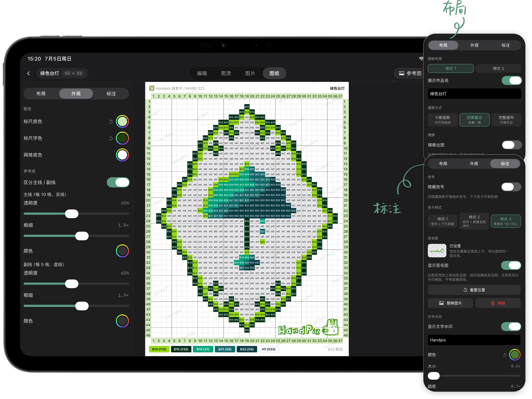
Task: Click the B19 (37) color chip
Action: point(203,349)
